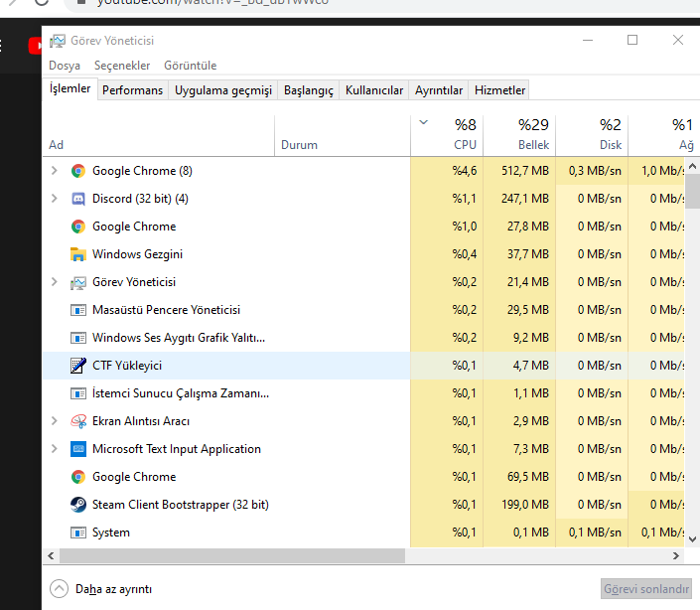Click the Görev Yöneticisi process row icon
700x610 pixels.
78,283
